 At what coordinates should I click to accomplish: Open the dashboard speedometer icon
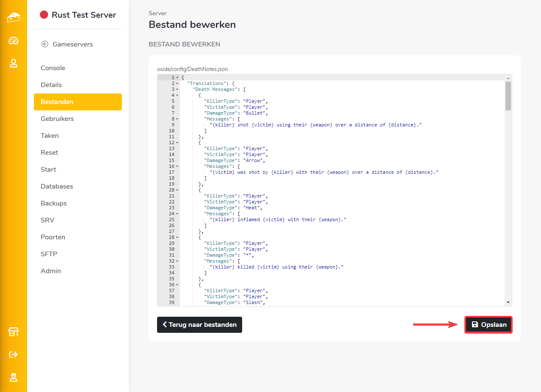[x=14, y=41]
